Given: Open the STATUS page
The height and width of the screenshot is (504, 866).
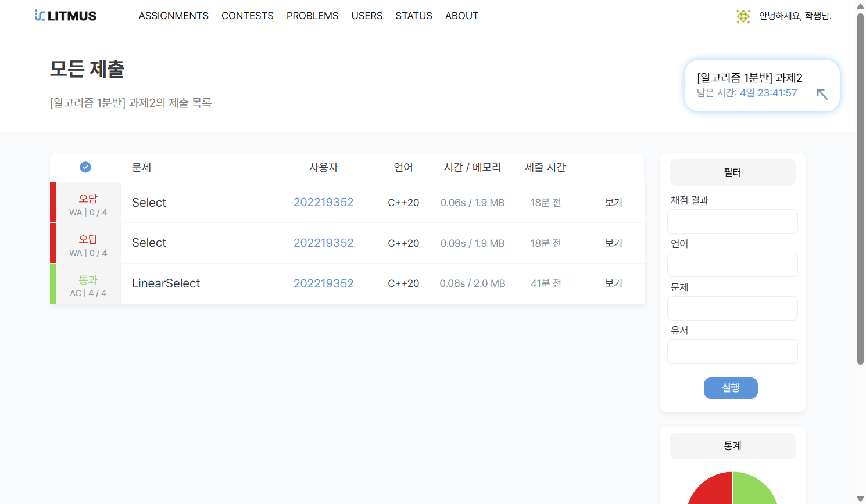Looking at the screenshot, I should [414, 16].
